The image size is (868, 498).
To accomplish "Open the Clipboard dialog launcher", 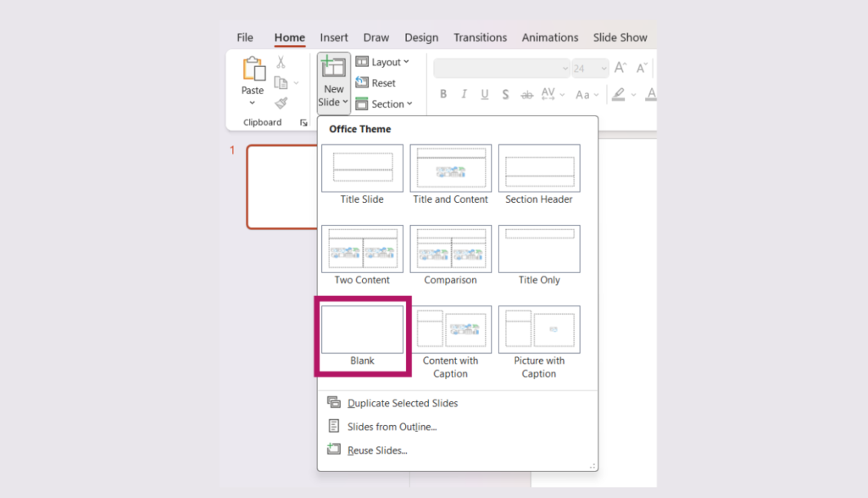I will click(x=303, y=123).
